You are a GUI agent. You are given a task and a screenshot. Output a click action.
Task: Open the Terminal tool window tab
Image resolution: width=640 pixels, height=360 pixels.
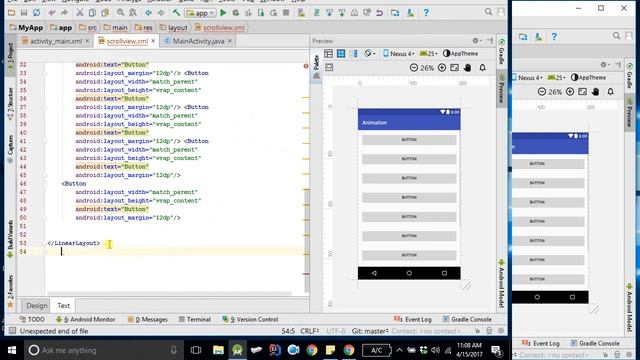(x=195, y=319)
